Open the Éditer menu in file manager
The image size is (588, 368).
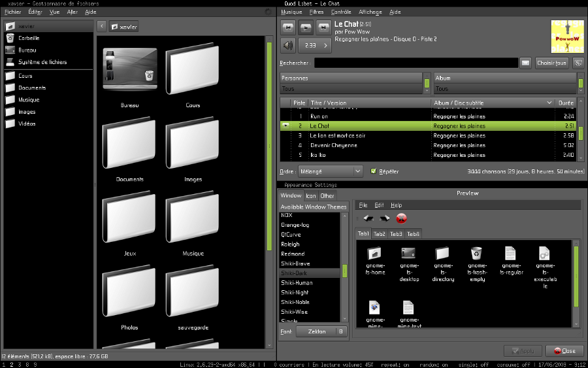(35, 12)
